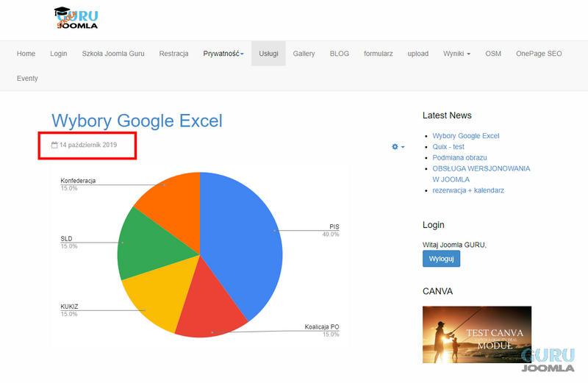Click the Latest News heading
588x383 pixels.
click(447, 115)
